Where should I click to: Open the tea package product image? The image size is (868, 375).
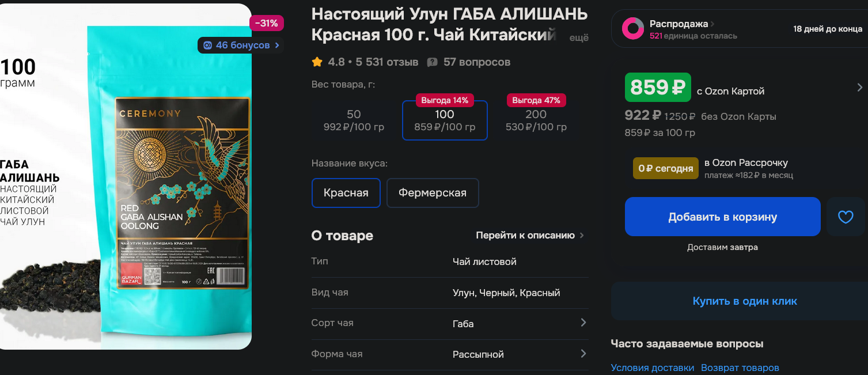coord(126,176)
